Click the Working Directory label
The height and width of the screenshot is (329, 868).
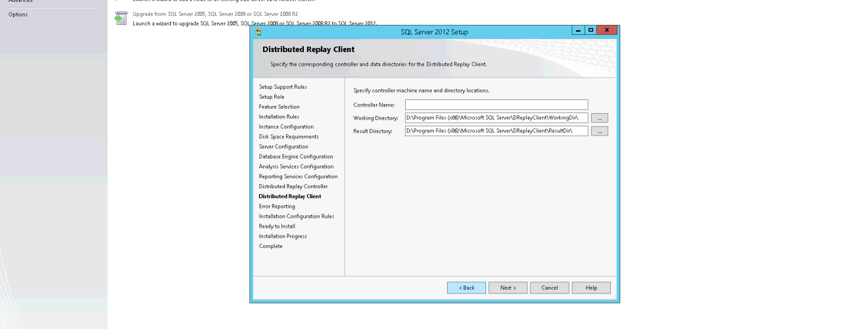[376, 118]
